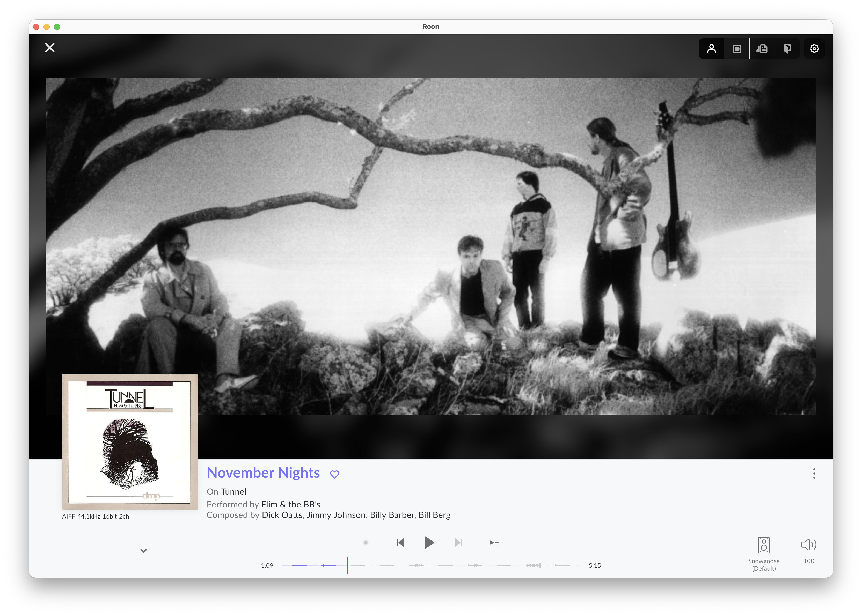Toggle the Roon Radio dot indicator
This screenshot has height=616, width=862.
coord(366,542)
